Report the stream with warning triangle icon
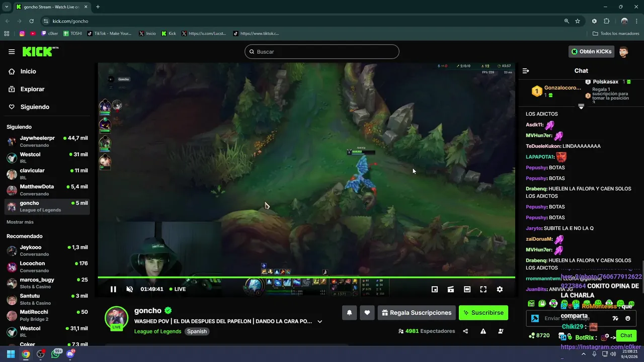The width and height of the screenshot is (644, 362). point(483,331)
